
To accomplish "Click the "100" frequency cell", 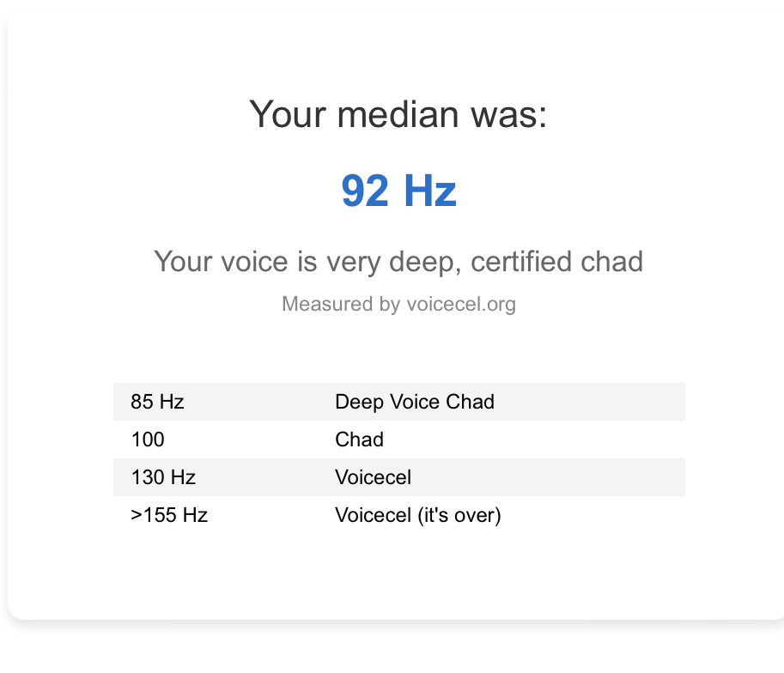I will click(x=148, y=440).
